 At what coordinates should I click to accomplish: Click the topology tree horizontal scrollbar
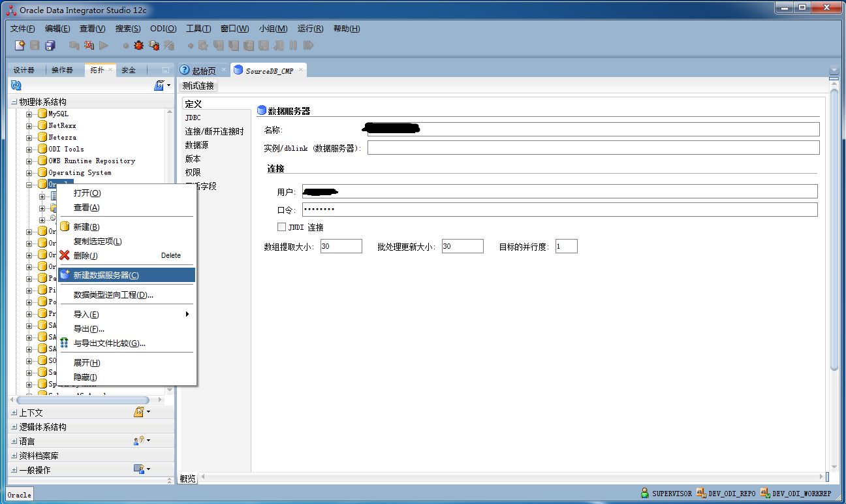pyautogui.click(x=82, y=400)
